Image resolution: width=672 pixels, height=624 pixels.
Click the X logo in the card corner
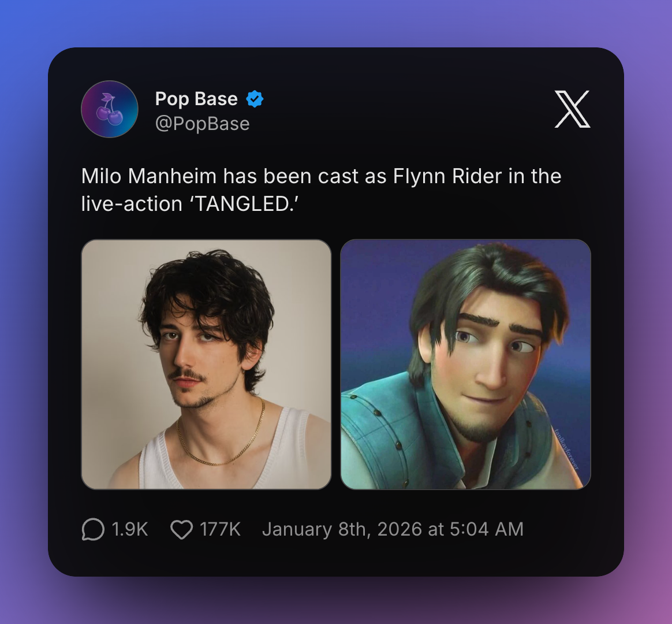pos(572,109)
